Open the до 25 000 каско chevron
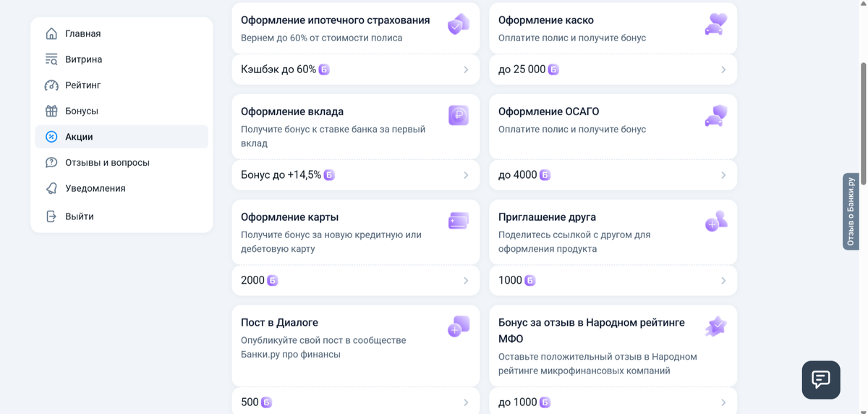 pyautogui.click(x=723, y=69)
